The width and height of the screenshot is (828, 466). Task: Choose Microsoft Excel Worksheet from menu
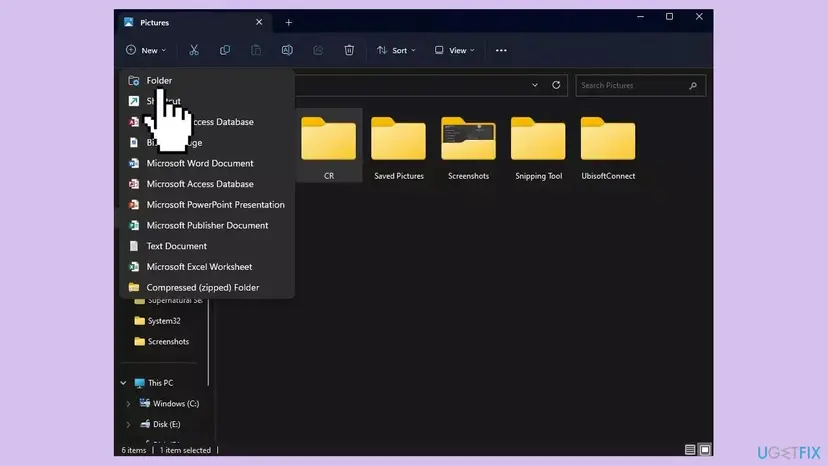(207, 266)
